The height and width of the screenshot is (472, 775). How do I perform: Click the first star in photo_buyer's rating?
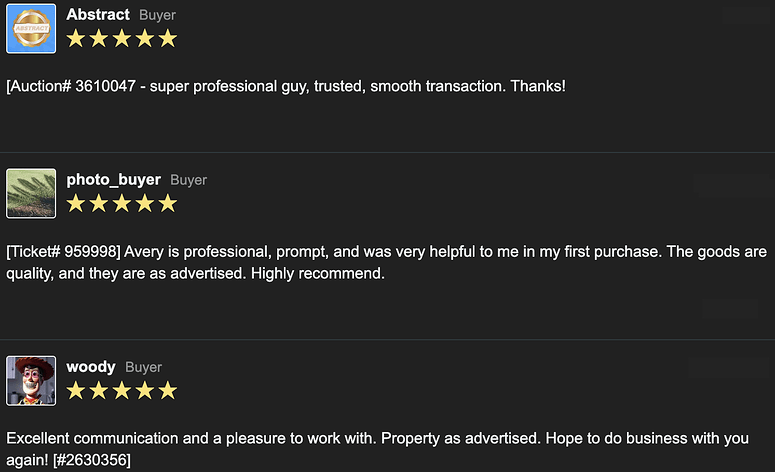(76, 203)
